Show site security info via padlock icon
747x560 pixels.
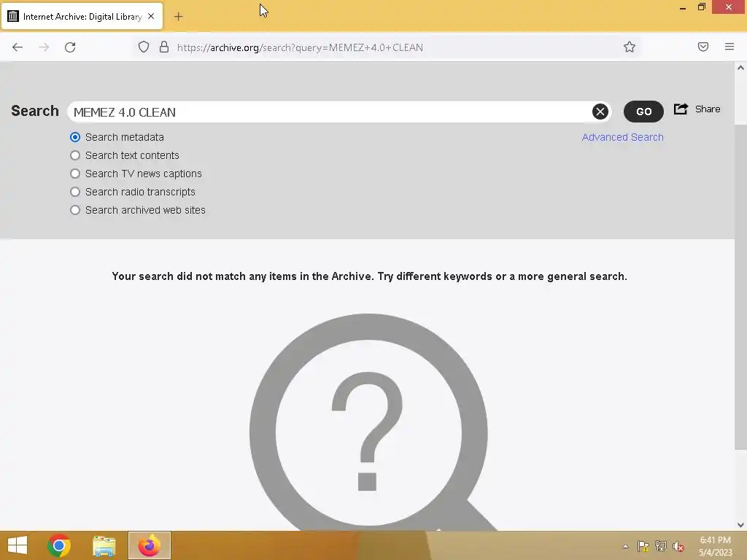click(164, 47)
